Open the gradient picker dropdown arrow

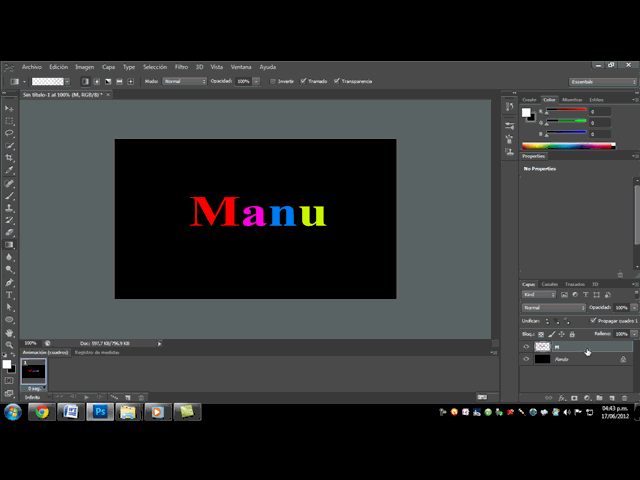coord(67,82)
